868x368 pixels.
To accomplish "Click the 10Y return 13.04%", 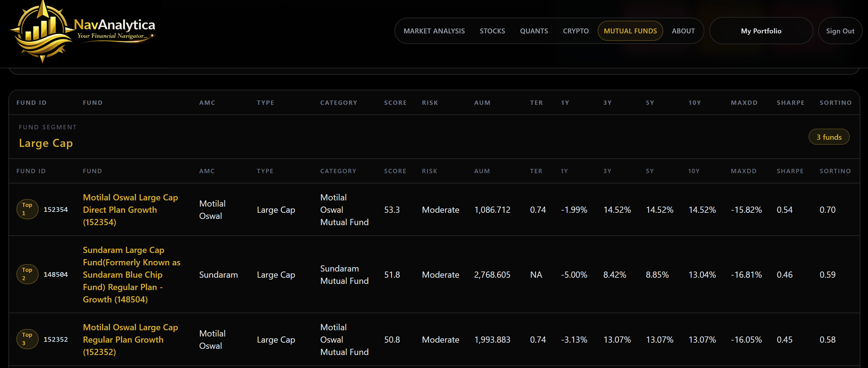I will (x=702, y=275).
